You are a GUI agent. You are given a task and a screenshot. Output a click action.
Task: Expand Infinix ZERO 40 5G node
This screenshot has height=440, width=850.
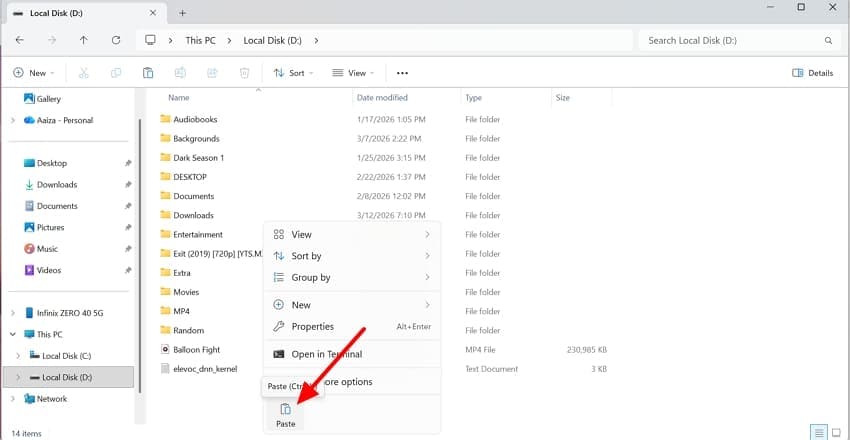coord(12,313)
